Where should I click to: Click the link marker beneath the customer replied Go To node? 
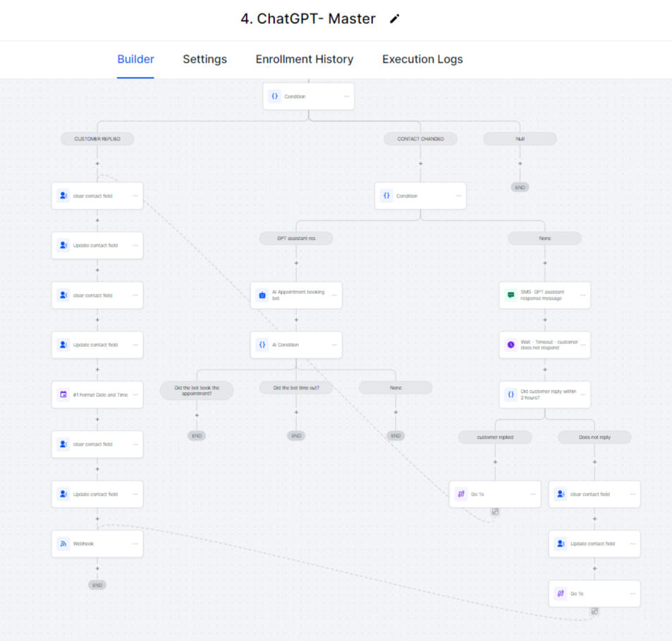click(495, 511)
